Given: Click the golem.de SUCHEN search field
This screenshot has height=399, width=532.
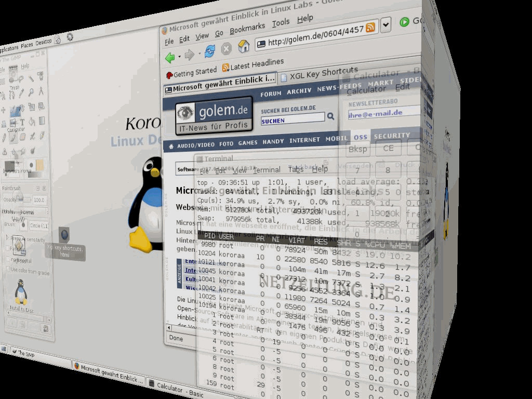Looking at the screenshot, I should tap(292, 119).
